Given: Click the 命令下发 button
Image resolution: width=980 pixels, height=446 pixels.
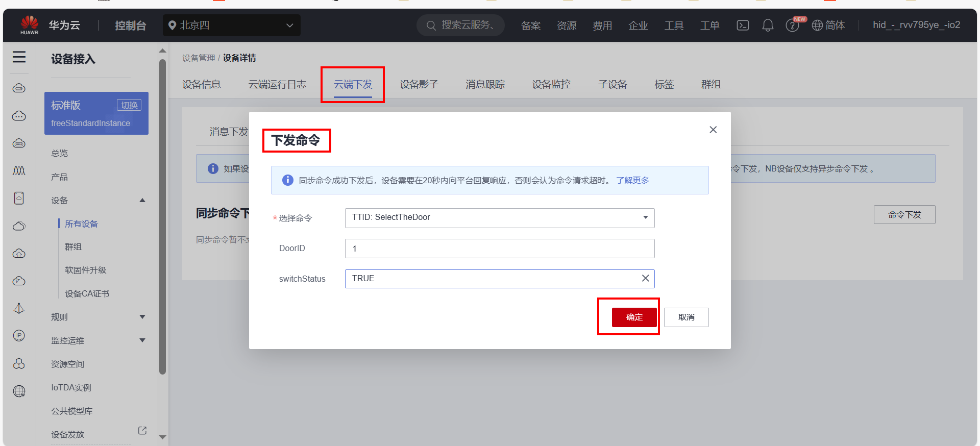Looking at the screenshot, I should pyautogui.click(x=904, y=215).
